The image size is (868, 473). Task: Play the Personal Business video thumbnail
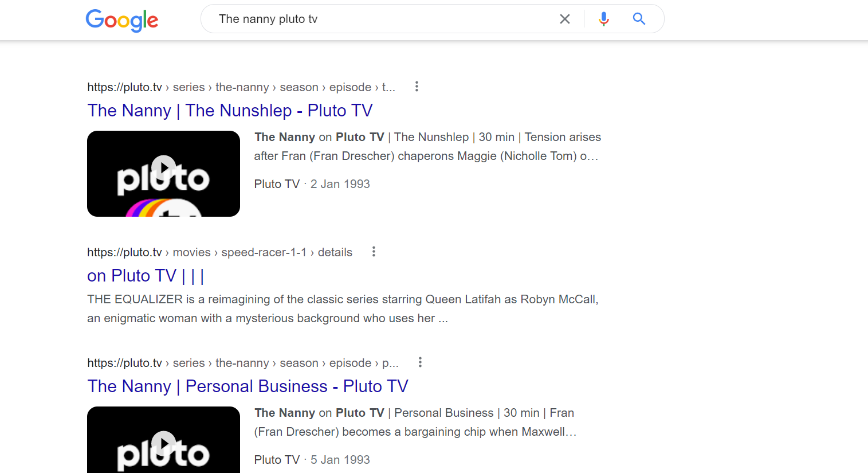[163, 440]
